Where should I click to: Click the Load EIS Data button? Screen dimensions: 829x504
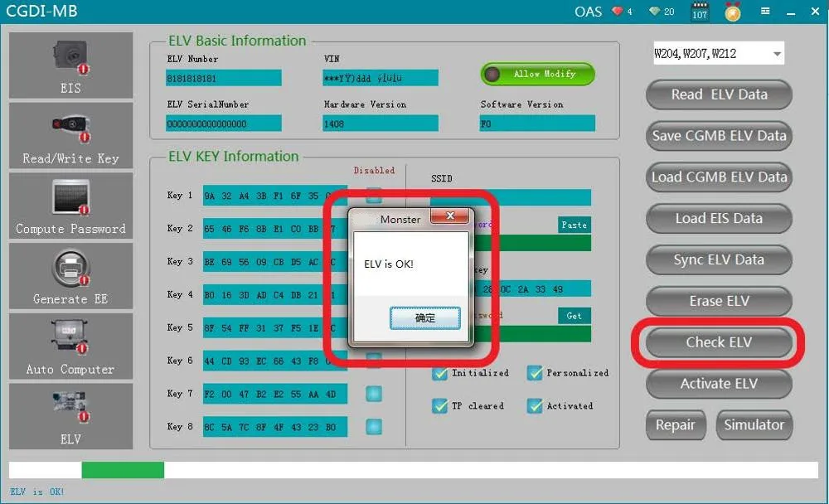pos(719,218)
